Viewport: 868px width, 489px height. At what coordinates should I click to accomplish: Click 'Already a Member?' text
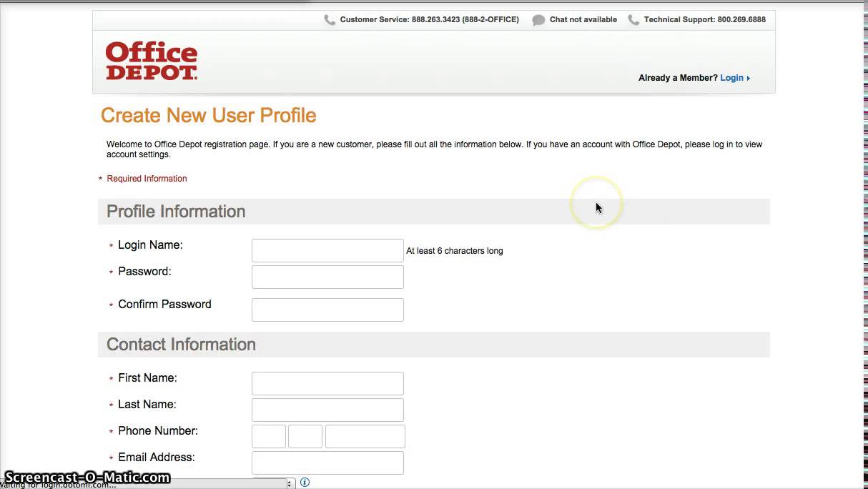(678, 78)
